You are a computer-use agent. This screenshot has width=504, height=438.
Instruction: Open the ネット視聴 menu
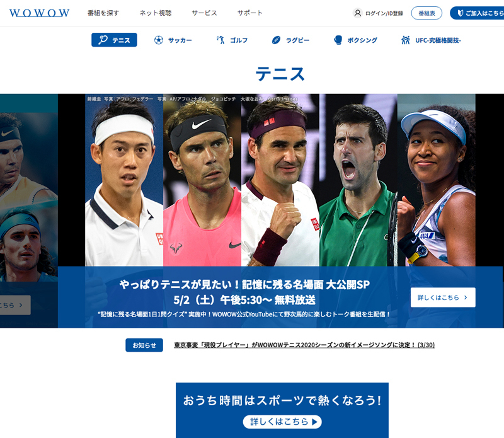(156, 13)
